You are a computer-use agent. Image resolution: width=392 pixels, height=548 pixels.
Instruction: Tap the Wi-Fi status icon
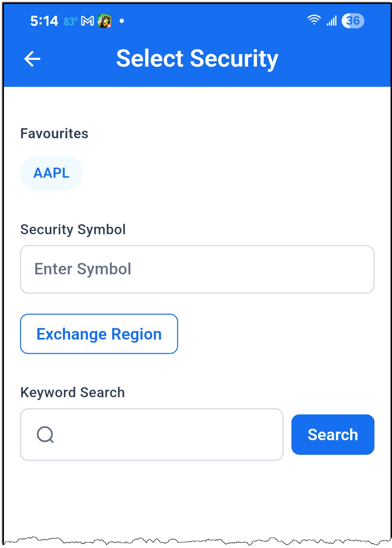coord(314,20)
